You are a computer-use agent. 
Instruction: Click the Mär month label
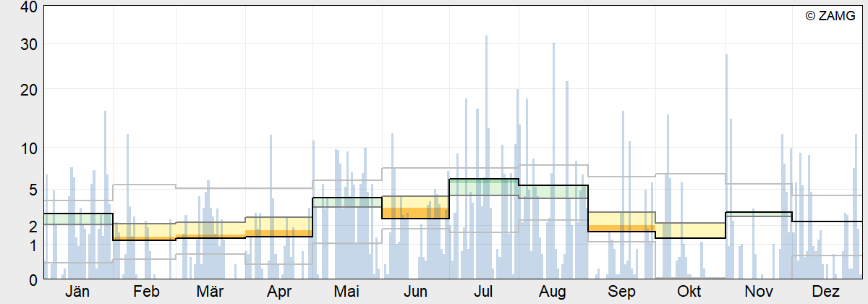pos(210,292)
